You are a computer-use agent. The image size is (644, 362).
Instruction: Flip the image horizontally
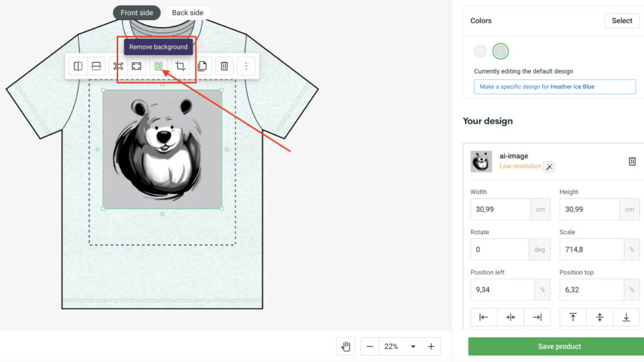coord(78,66)
